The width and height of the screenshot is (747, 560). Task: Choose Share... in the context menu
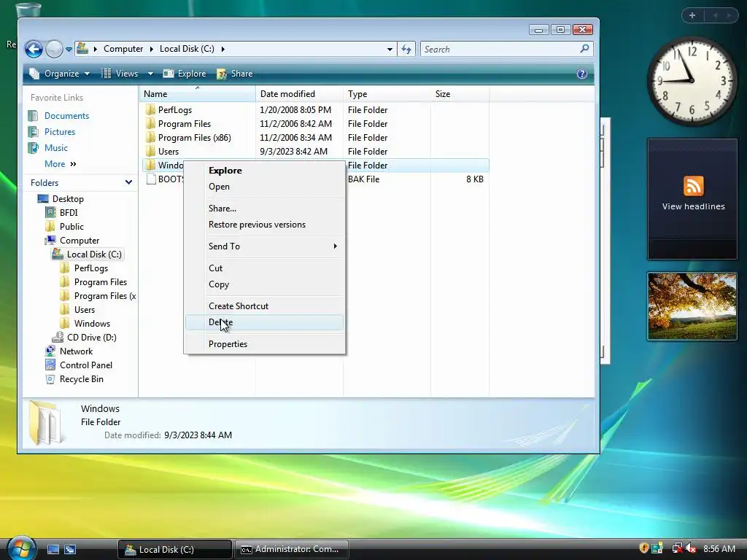pyautogui.click(x=264, y=209)
